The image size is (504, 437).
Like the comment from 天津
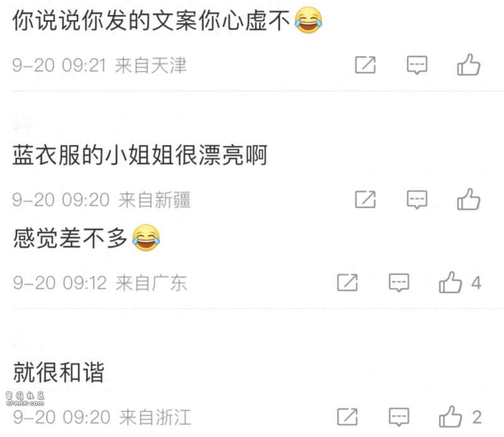point(469,65)
